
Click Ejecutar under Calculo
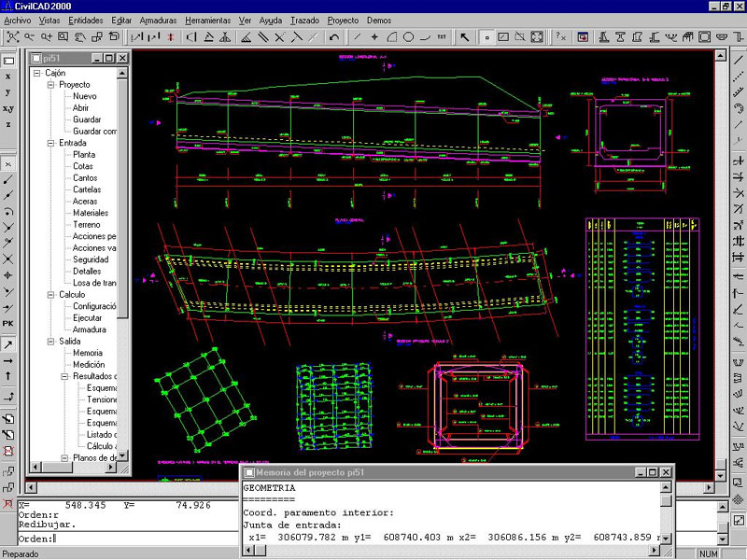(x=90, y=318)
